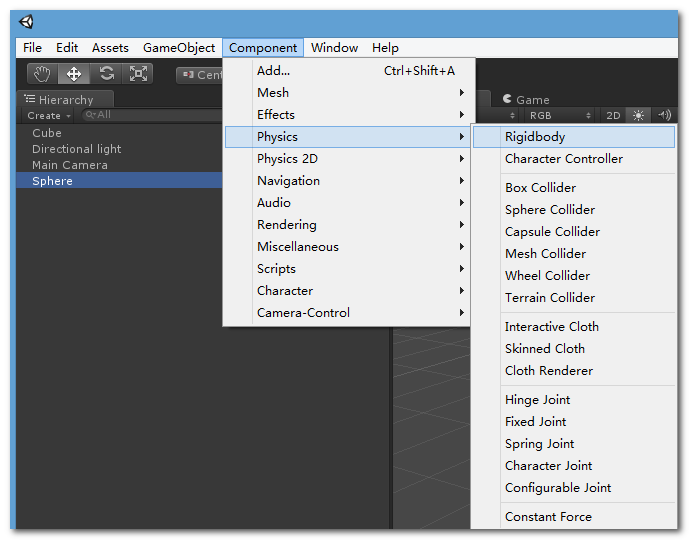Click the Hierarchy search field

(x=152, y=115)
